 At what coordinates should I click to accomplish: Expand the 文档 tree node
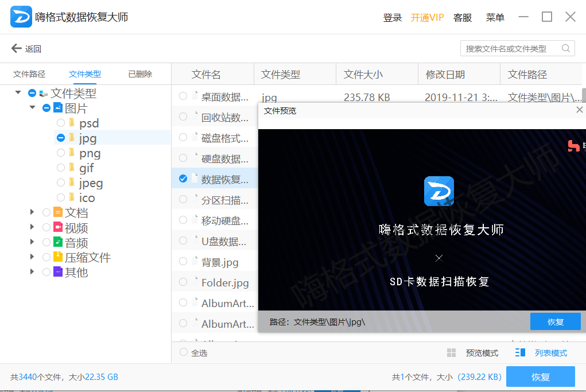coord(32,212)
